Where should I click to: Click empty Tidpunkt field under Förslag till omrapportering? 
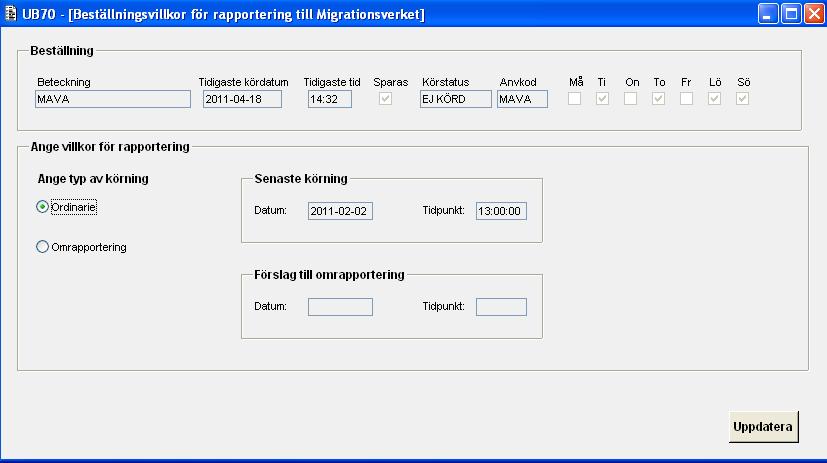(x=501, y=307)
